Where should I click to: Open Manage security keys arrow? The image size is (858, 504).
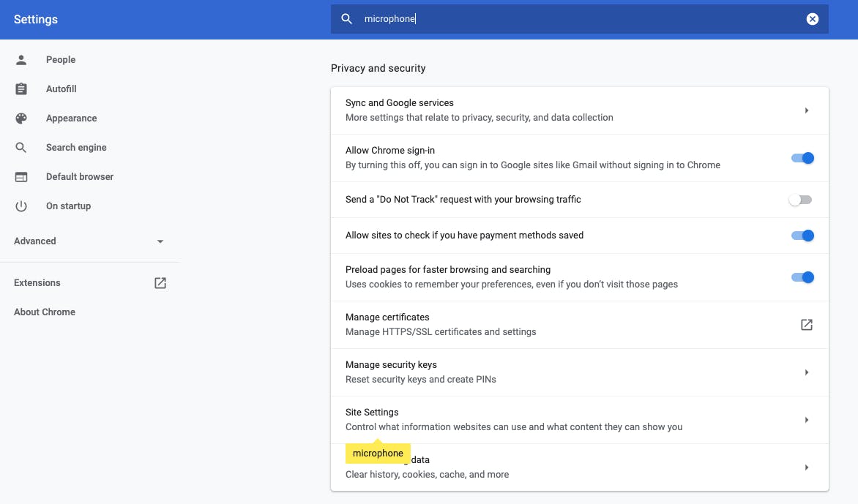(x=807, y=372)
